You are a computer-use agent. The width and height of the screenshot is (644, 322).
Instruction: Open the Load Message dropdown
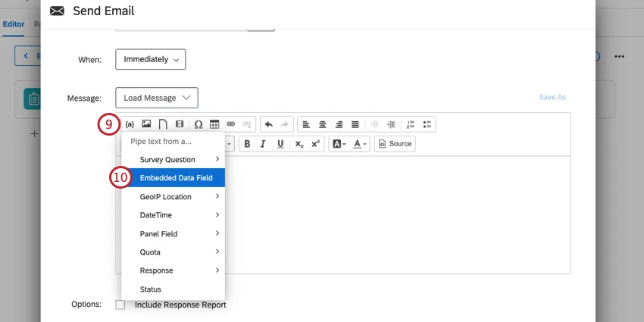tap(156, 98)
